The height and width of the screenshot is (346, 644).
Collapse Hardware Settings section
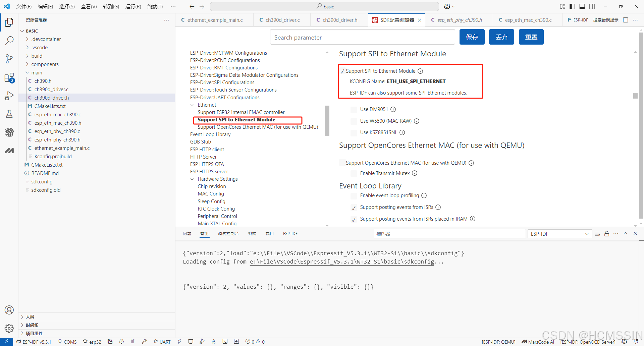coord(192,179)
